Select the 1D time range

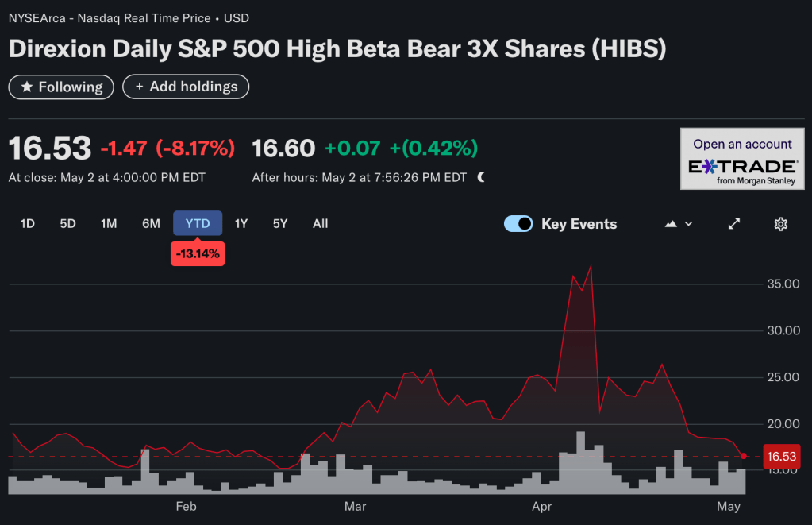pyautogui.click(x=28, y=224)
